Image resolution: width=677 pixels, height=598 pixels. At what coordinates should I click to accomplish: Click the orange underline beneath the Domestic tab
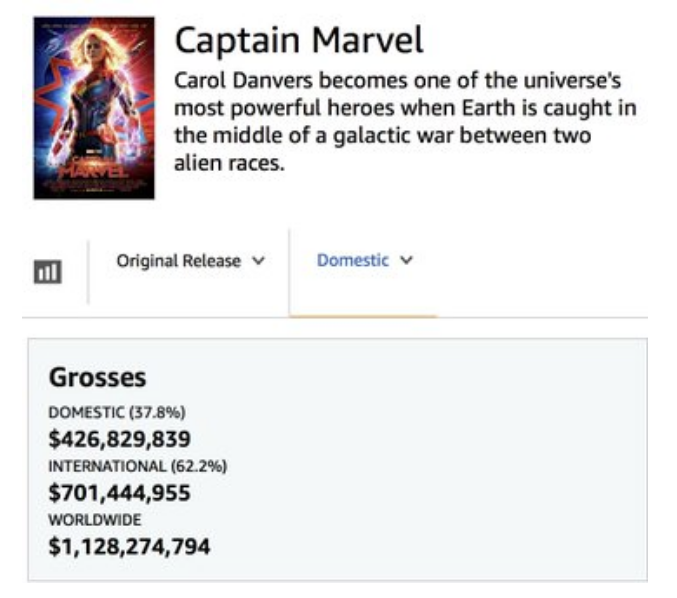(x=364, y=316)
